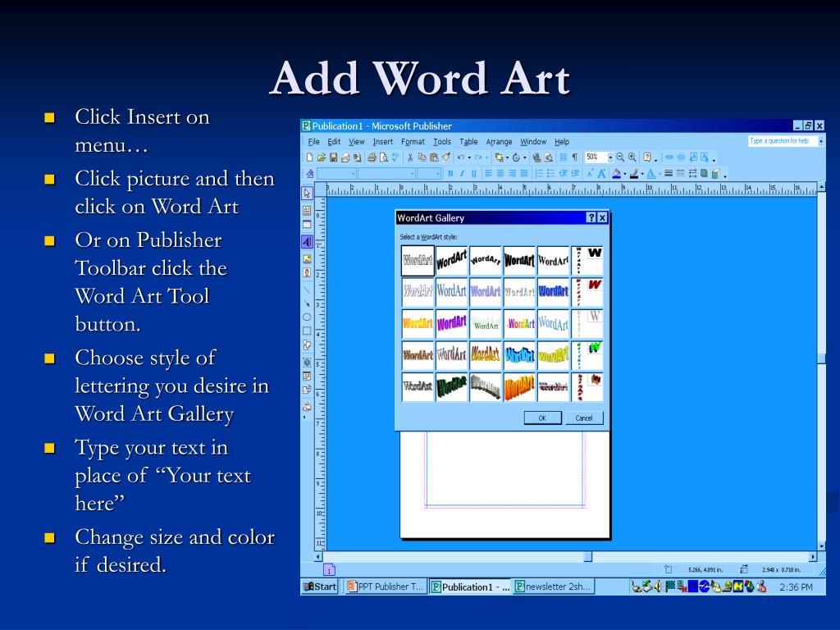Click the Line Color pen icon
The image size is (840, 630).
pos(634,174)
